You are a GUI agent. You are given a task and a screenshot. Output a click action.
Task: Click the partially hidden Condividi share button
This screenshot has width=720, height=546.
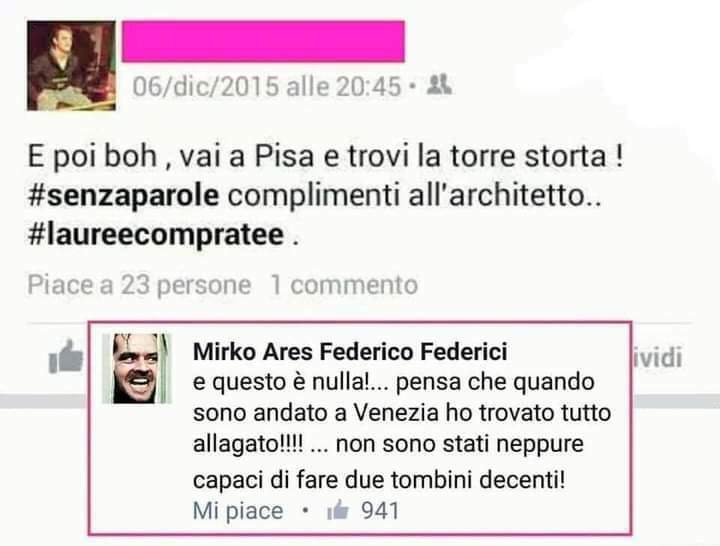click(x=658, y=358)
